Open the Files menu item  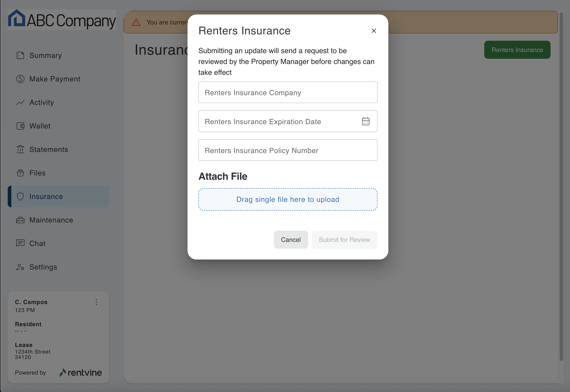coord(37,173)
